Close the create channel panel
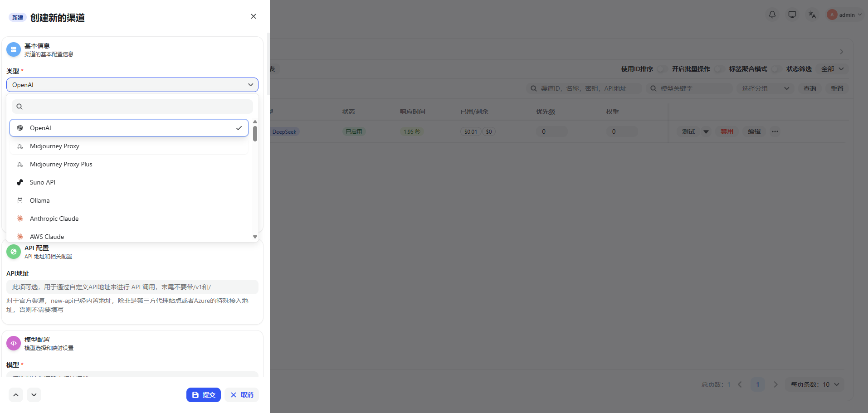This screenshot has height=413, width=868. point(253,16)
